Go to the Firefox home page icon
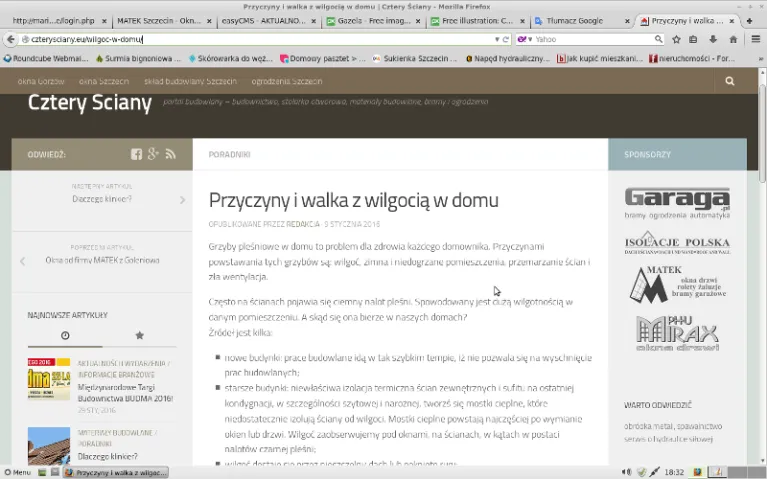 pyautogui.click(x=733, y=39)
